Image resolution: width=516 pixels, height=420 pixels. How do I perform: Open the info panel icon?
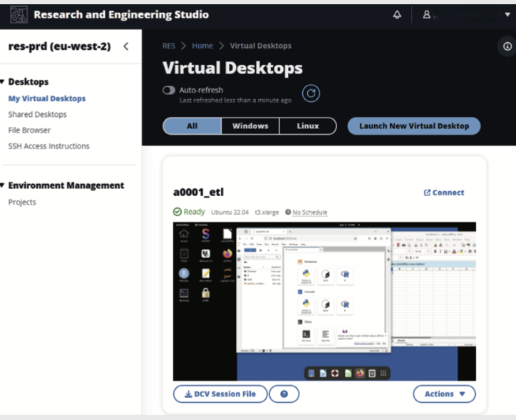click(x=507, y=46)
